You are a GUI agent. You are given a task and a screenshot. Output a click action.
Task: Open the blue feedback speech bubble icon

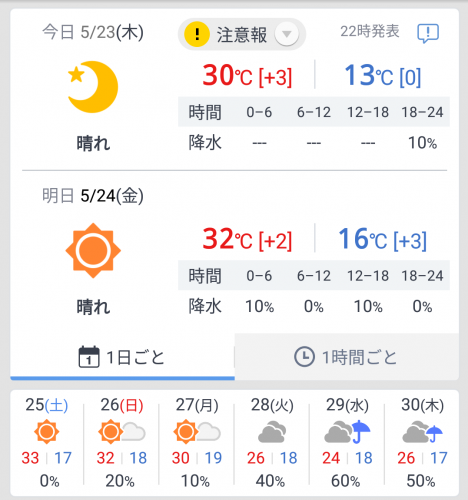[428, 34]
